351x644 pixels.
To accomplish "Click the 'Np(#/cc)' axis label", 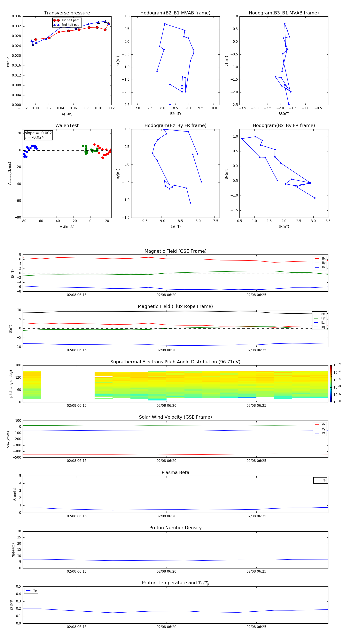I will point(13,550).
